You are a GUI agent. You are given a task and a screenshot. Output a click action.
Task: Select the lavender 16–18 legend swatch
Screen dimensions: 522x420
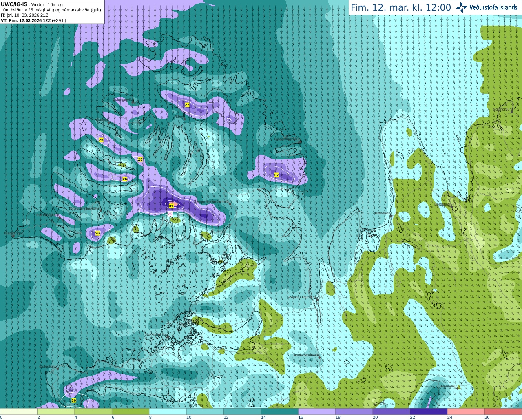point(317,411)
